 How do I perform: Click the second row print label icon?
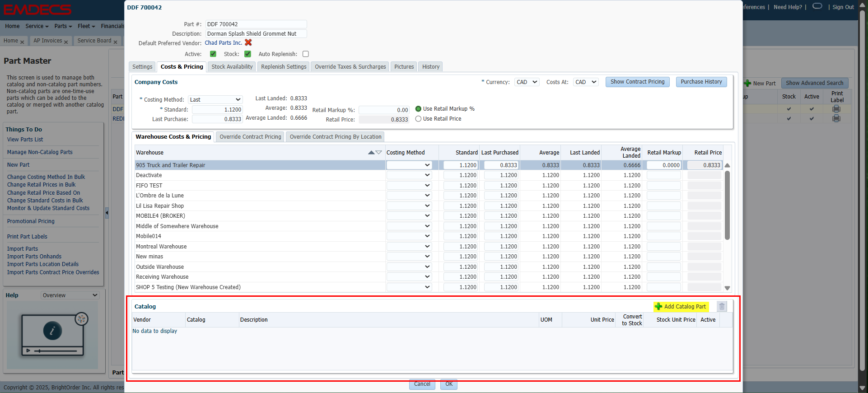click(x=836, y=118)
